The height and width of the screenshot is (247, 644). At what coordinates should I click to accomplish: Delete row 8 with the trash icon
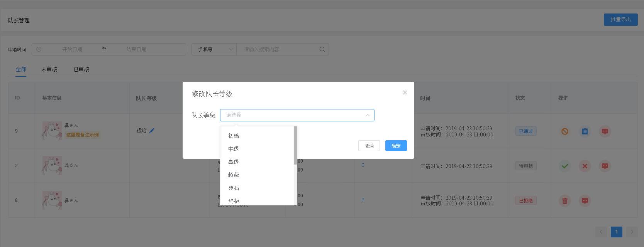(x=564, y=201)
